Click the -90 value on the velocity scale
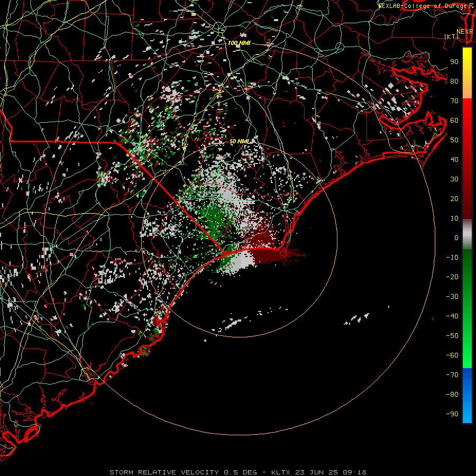The width and height of the screenshot is (476, 476). click(x=452, y=414)
